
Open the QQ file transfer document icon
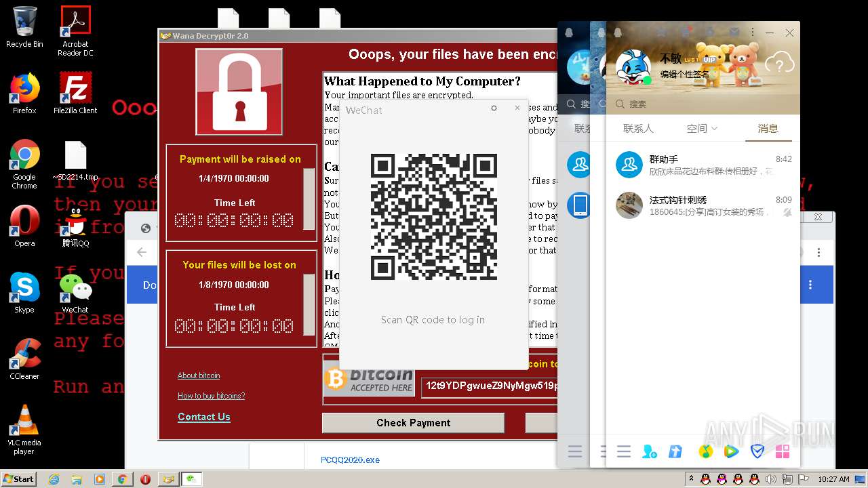pyautogui.click(x=675, y=451)
